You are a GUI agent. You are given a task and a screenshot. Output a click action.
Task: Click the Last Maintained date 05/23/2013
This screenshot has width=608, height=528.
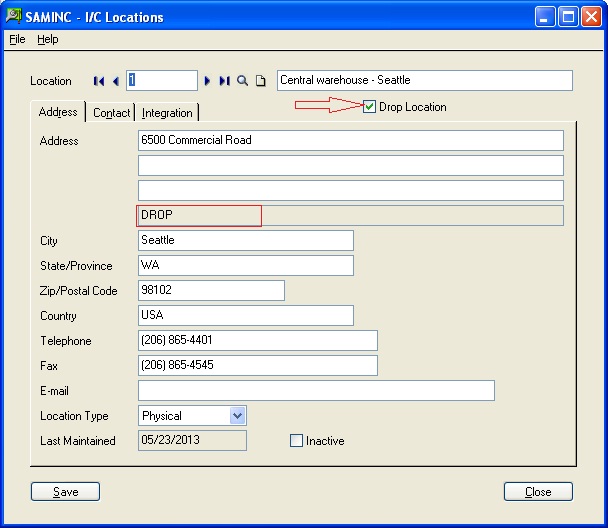[192, 440]
